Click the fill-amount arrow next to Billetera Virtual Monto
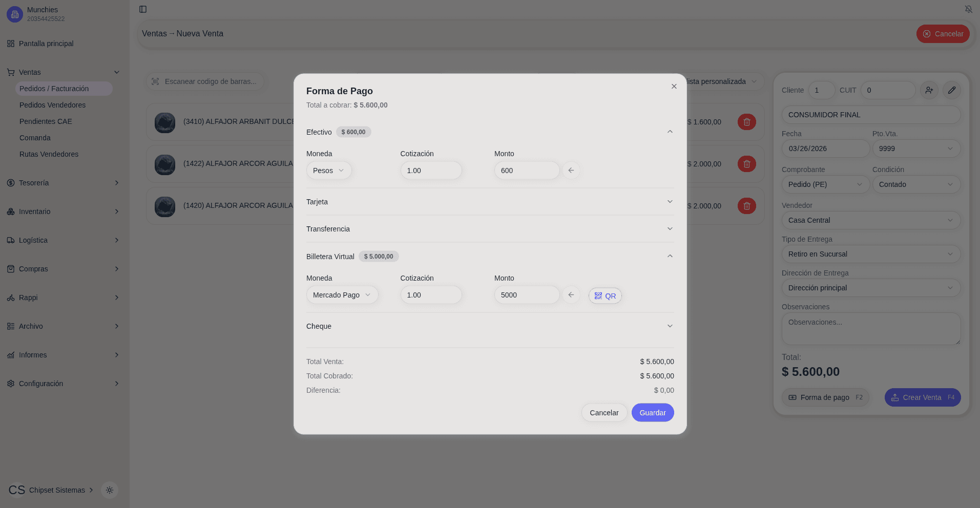980x508 pixels. coord(571,295)
